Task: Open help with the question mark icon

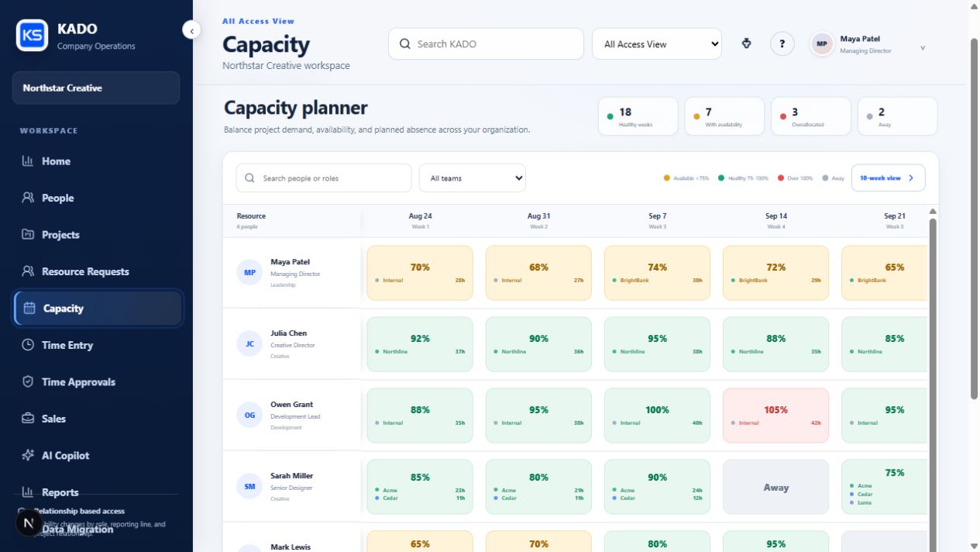Action: (782, 43)
